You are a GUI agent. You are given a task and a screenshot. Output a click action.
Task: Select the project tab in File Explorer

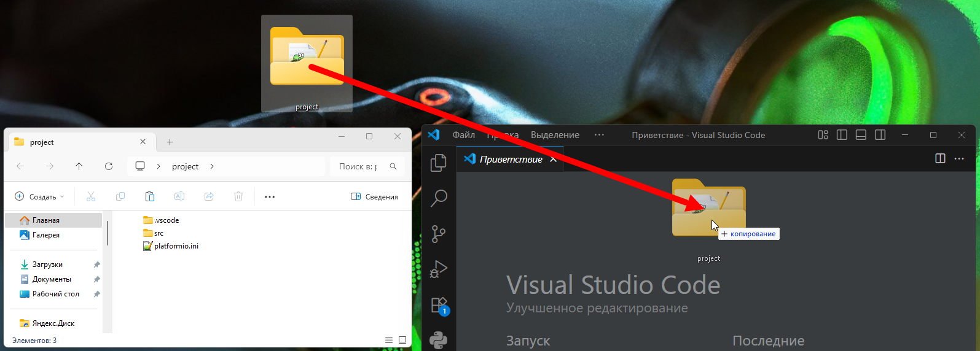pyautogui.click(x=80, y=142)
